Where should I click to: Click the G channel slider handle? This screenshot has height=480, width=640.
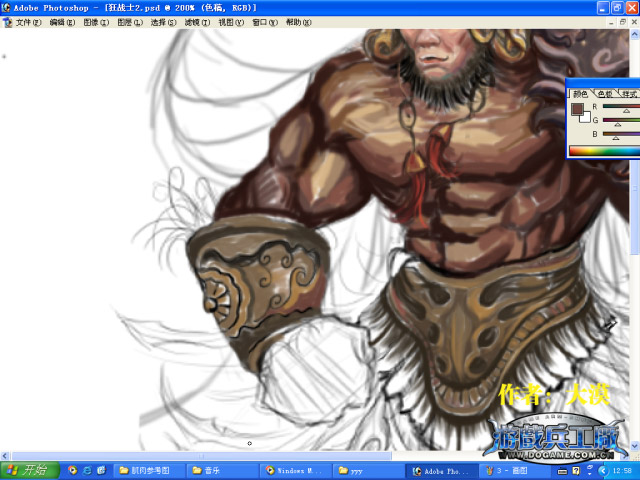(x=618, y=124)
